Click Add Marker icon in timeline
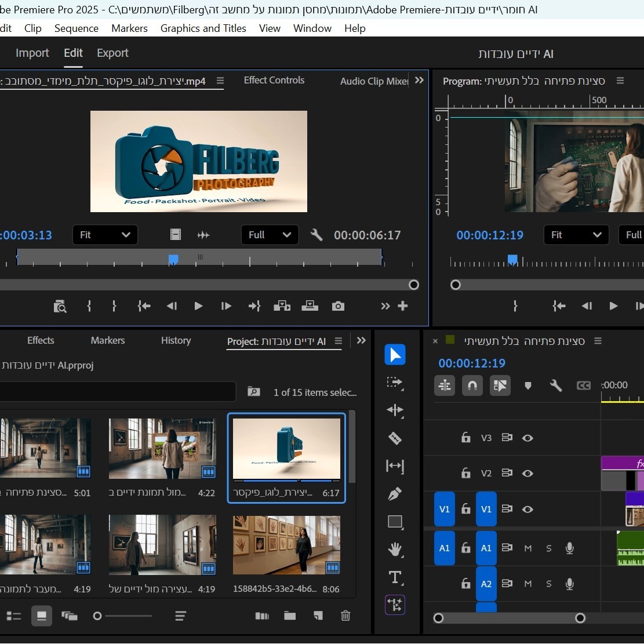This screenshot has height=644, width=644. (527, 385)
